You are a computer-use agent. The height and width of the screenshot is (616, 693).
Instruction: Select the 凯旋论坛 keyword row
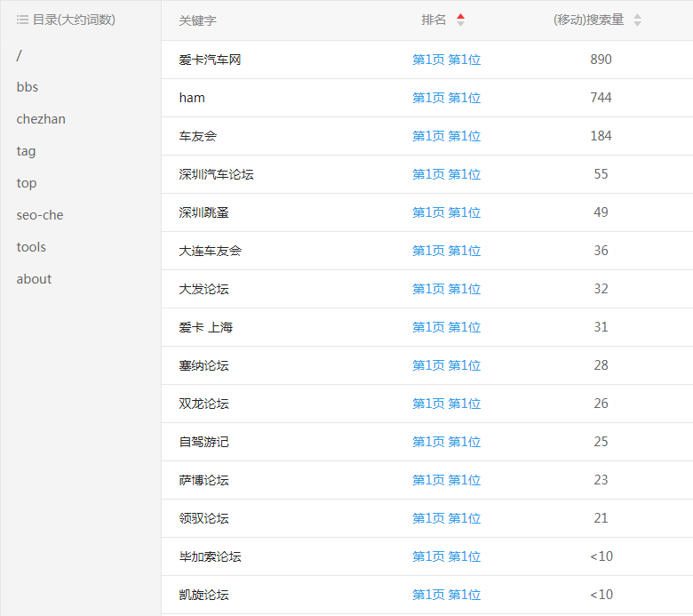tap(203, 595)
